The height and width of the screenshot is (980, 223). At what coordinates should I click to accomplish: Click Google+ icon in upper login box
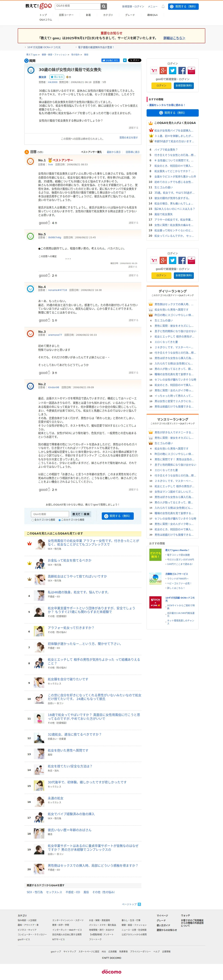(x=163, y=71)
